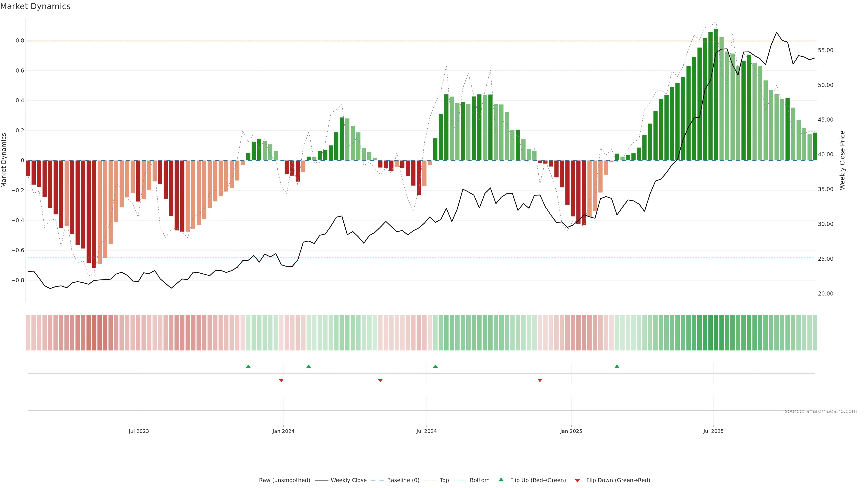The width and height of the screenshot is (868, 488).
Task: Hide the Top threshold line via legend
Action: (444, 480)
